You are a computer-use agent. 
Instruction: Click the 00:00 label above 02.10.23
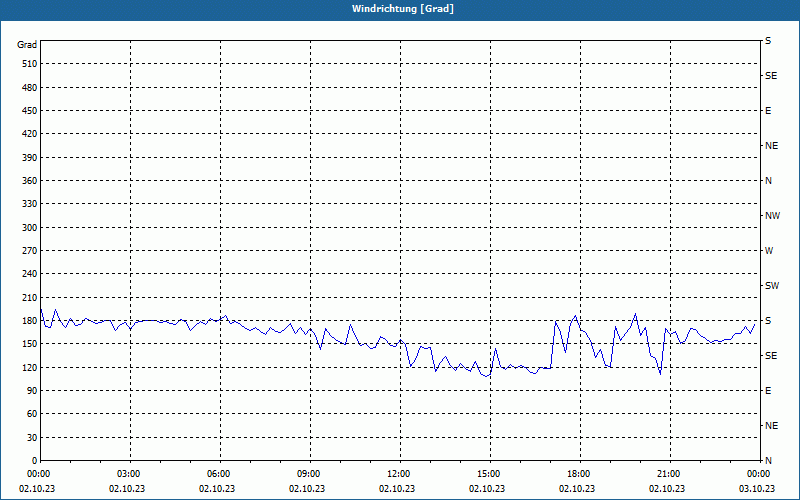click(x=38, y=474)
